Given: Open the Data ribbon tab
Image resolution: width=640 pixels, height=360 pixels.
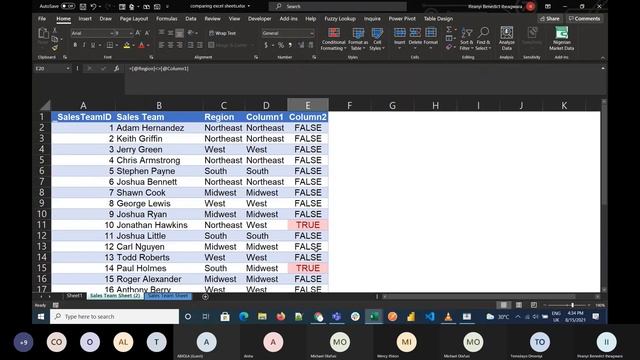Looking at the screenshot, I should [191, 19].
